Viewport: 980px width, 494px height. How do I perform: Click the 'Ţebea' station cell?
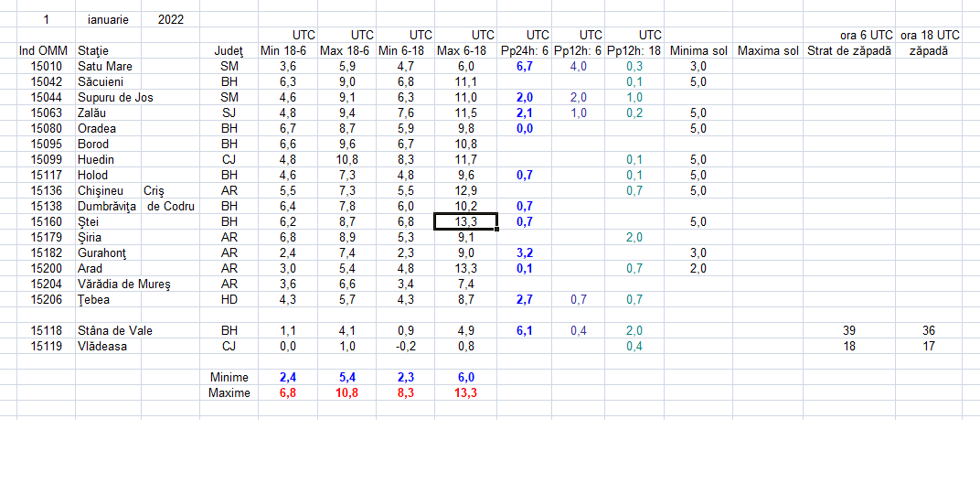point(108,299)
